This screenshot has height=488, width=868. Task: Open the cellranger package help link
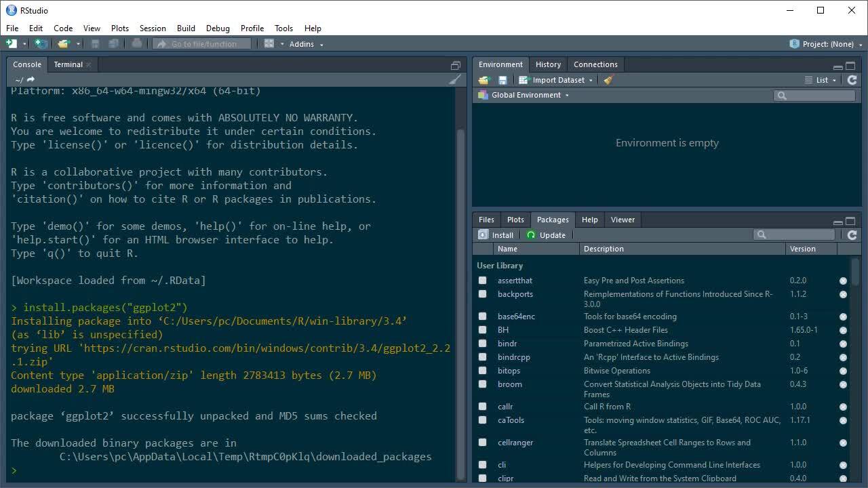(x=515, y=443)
